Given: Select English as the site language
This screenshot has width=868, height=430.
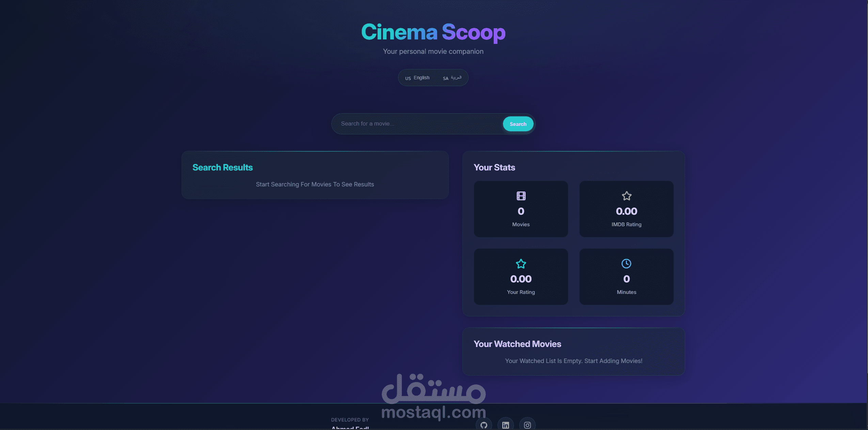Looking at the screenshot, I should click(x=421, y=78).
